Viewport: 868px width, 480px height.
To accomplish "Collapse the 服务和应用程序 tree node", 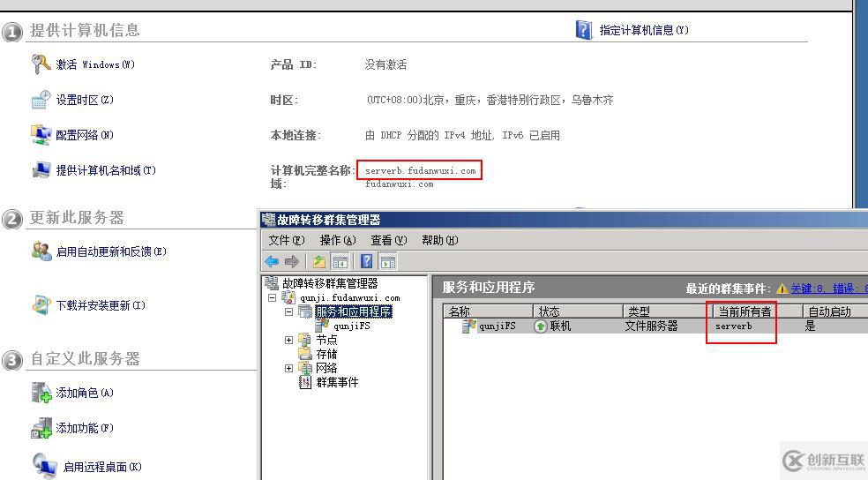I will [x=289, y=311].
